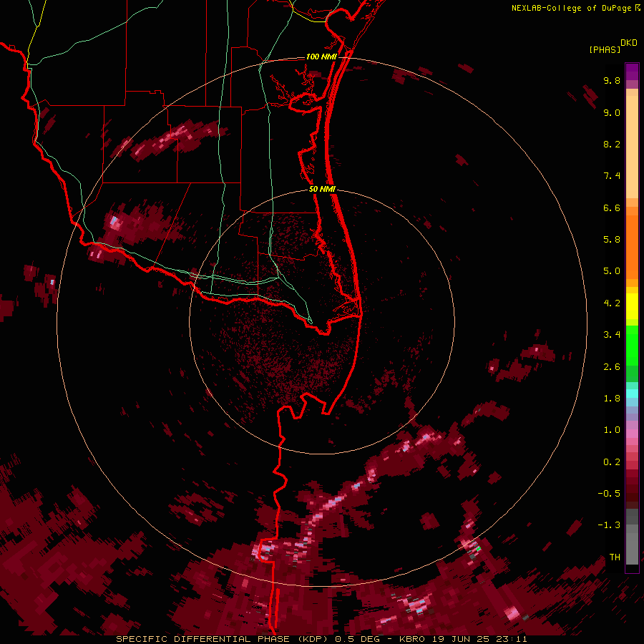Click the 6.6 scale value
This screenshot has width=644, height=644.
612,208
